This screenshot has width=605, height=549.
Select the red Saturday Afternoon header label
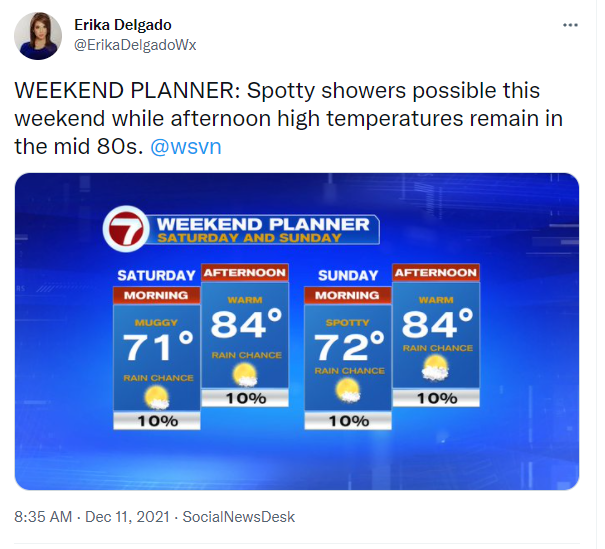[x=245, y=272]
